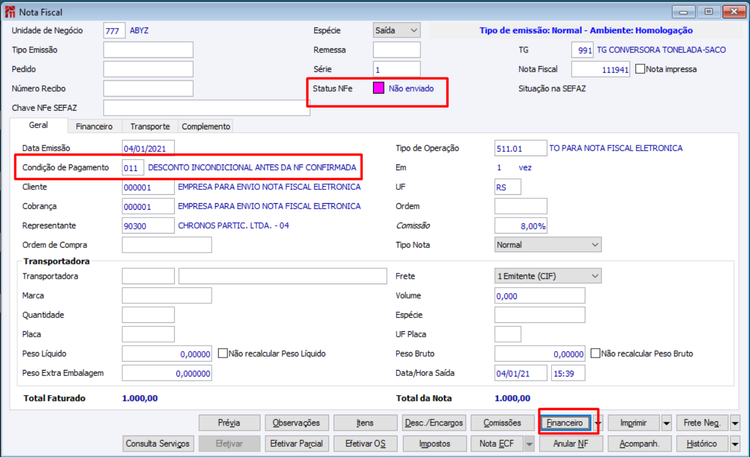This screenshot has height=457, width=750.
Task: Click the Peso Bruto field
Action: (x=540, y=354)
